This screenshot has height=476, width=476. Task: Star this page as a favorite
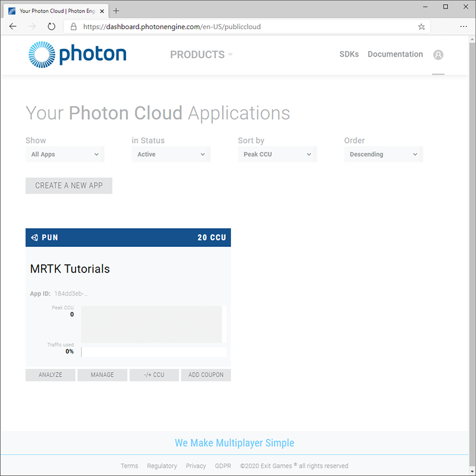pos(421,27)
